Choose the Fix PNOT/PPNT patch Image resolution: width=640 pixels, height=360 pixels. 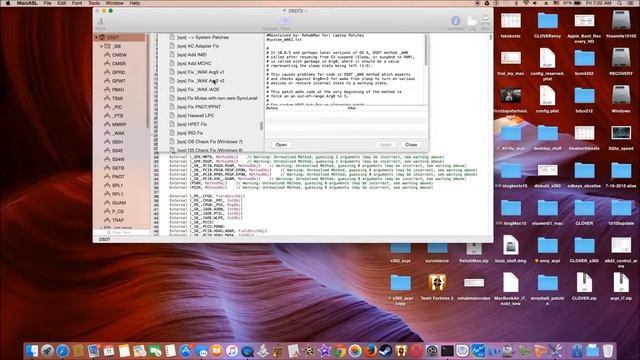[x=199, y=107]
